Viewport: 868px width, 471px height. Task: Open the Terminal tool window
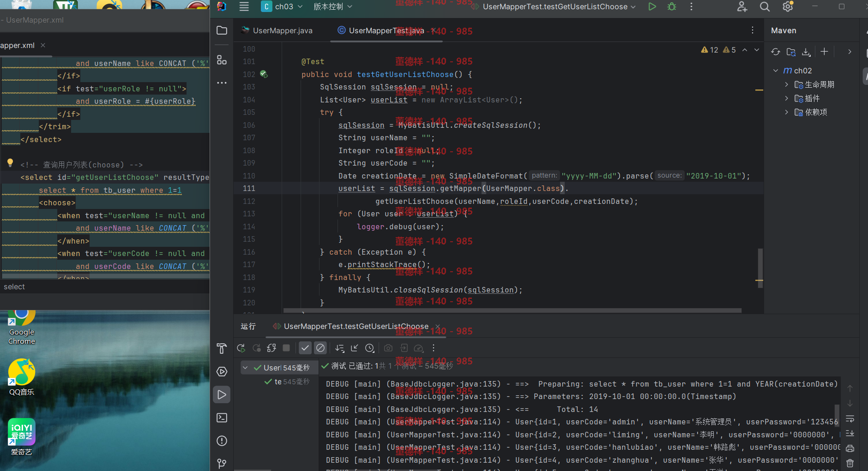point(222,417)
